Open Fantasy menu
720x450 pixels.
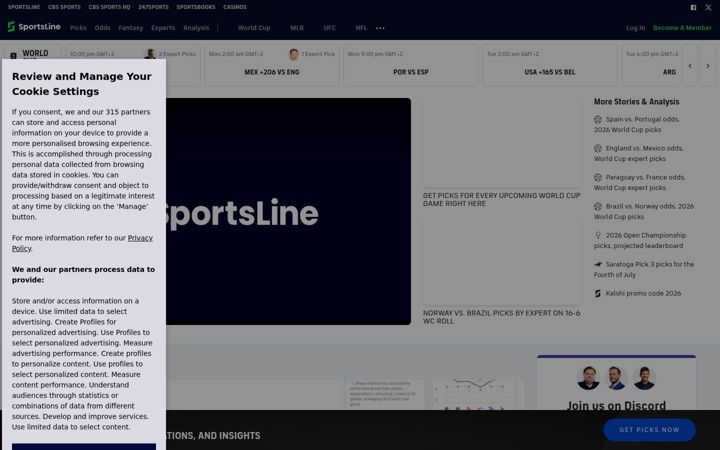tap(130, 28)
